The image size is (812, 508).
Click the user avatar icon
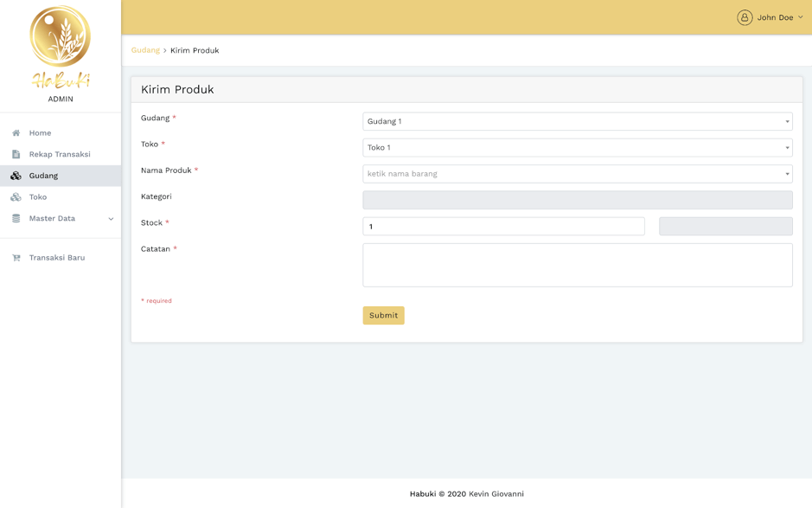(x=745, y=17)
